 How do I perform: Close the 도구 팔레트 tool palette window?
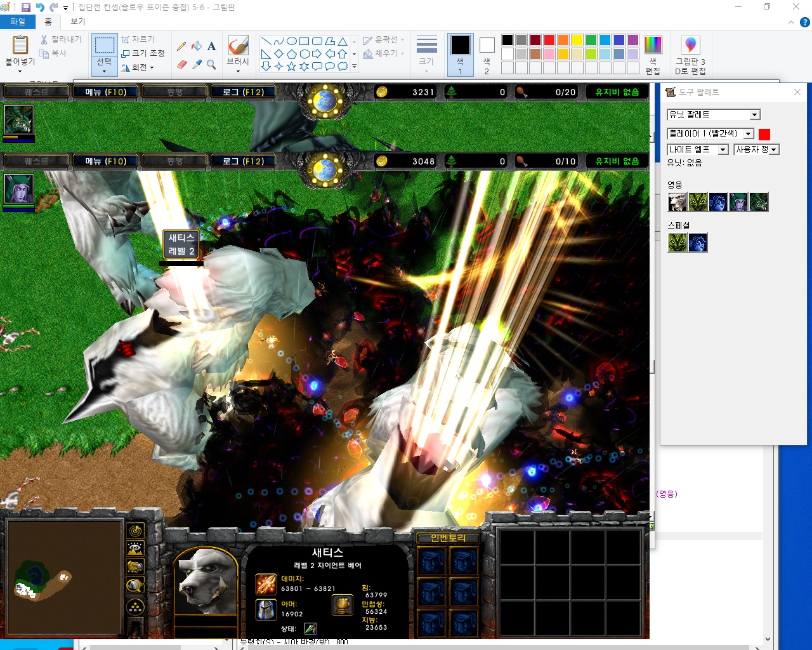pyautogui.click(x=797, y=92)
